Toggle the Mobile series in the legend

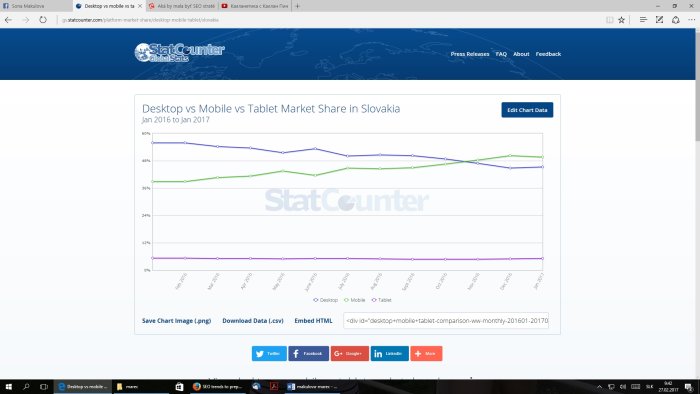[x=354, y=300]
